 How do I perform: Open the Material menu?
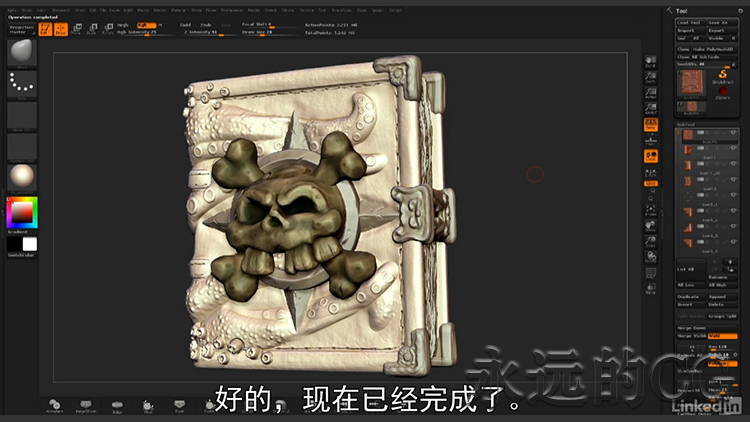coord(178,10)
